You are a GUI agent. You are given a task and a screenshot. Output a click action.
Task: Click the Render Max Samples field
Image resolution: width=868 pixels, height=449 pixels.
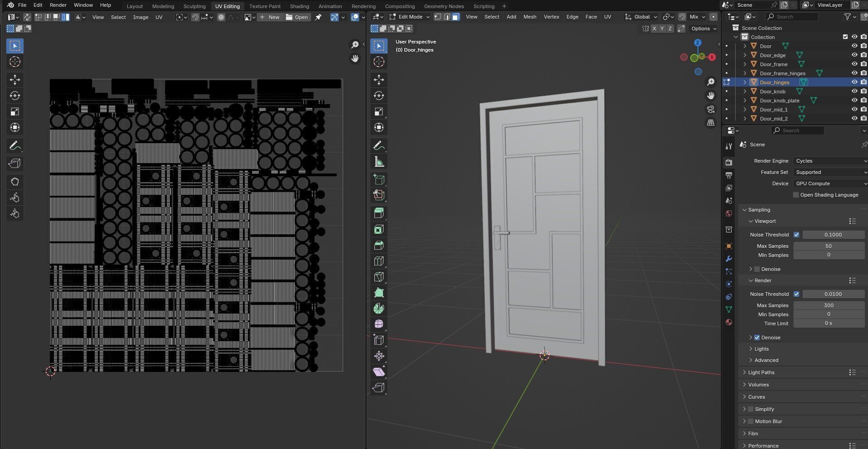click(829, 305)
